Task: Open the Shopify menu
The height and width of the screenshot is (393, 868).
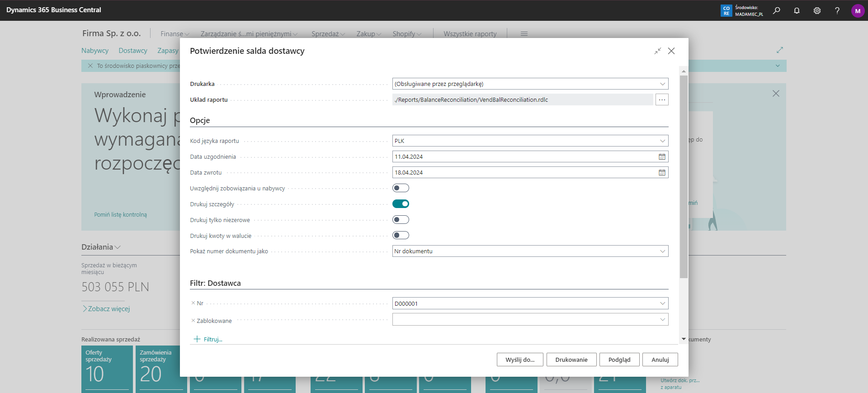Action: pyautogui.click(x=407, y=34)
